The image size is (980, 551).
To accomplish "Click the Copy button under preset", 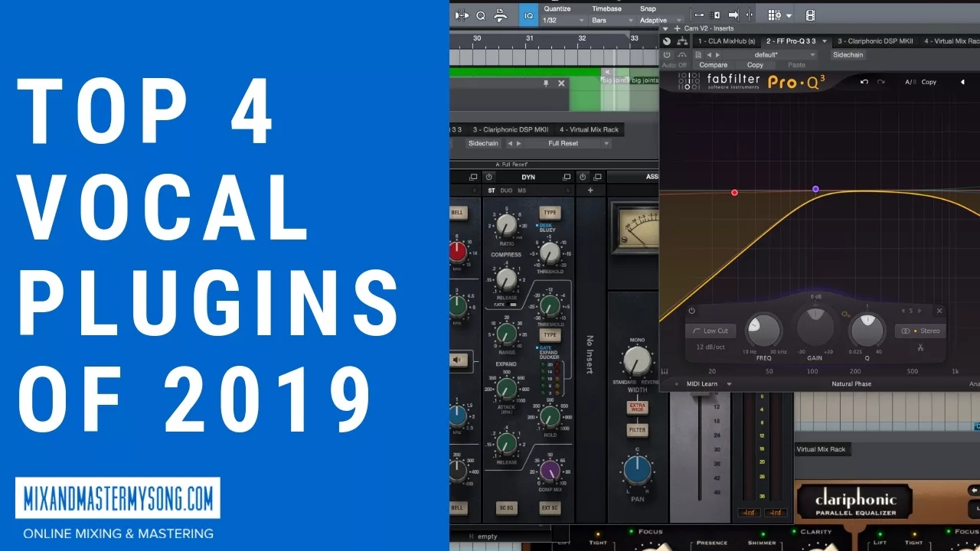I will [755, 65].
